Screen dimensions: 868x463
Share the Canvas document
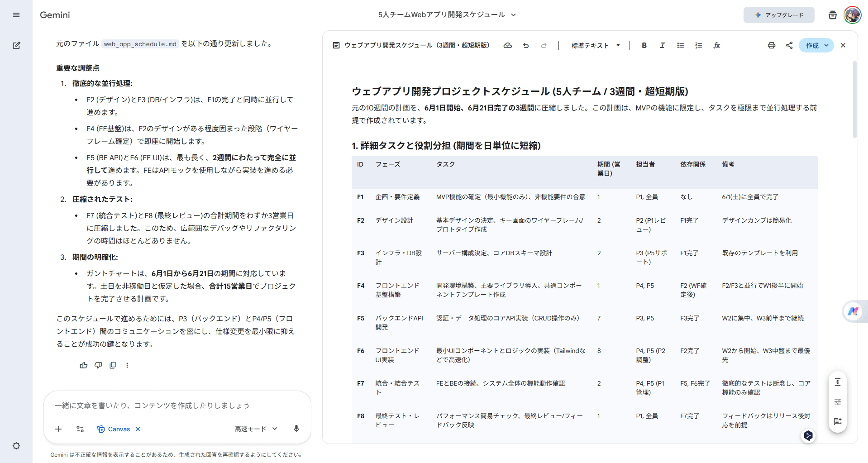(x=789, y=45)
